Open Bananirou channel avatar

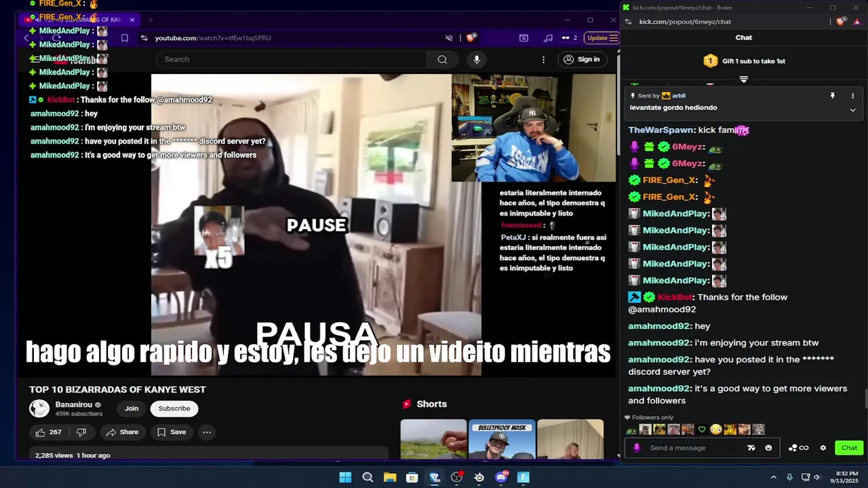[x=39, y=409]
